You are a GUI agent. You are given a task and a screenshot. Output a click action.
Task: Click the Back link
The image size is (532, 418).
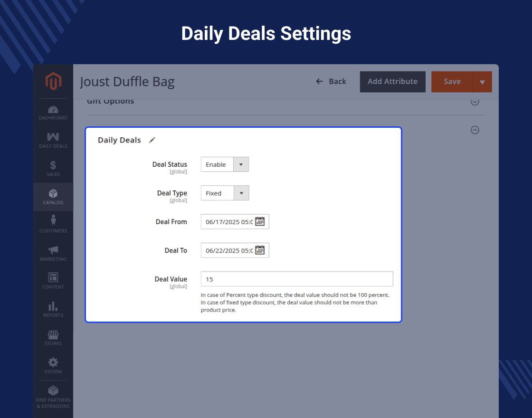pos(331,82)
